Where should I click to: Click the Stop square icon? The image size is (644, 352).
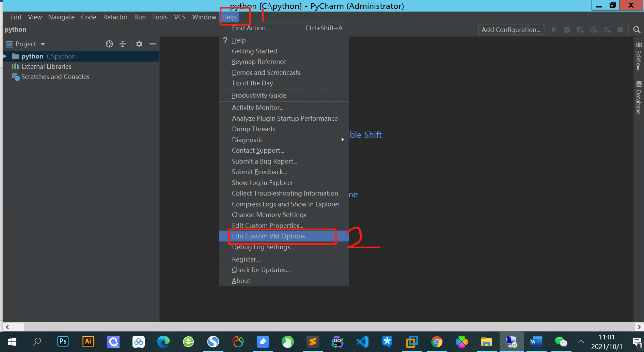(620, 30)
